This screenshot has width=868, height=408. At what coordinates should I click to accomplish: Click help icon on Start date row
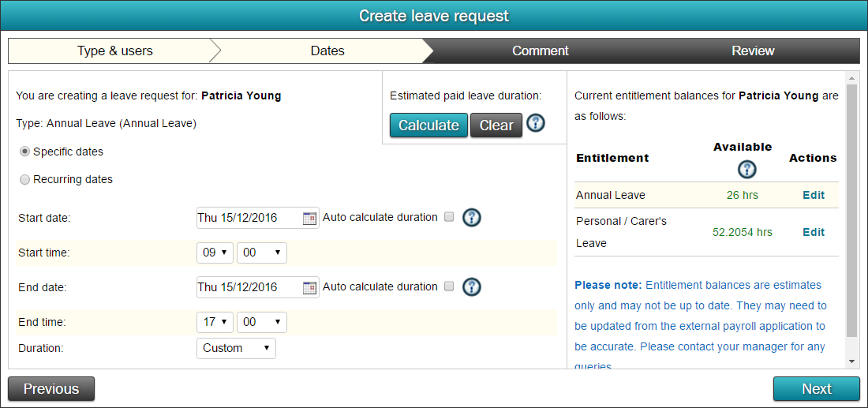pyautogui.click(x=472, y=218)
